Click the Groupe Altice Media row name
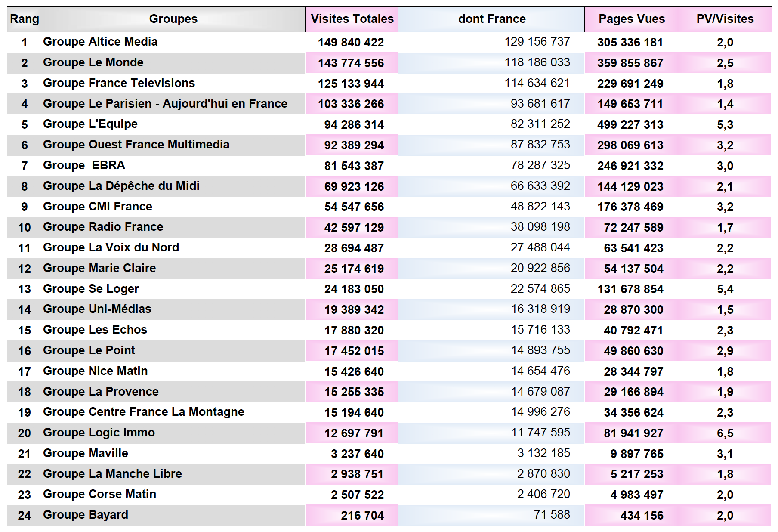This screenshot has height=532, width=778. point(100,42)
